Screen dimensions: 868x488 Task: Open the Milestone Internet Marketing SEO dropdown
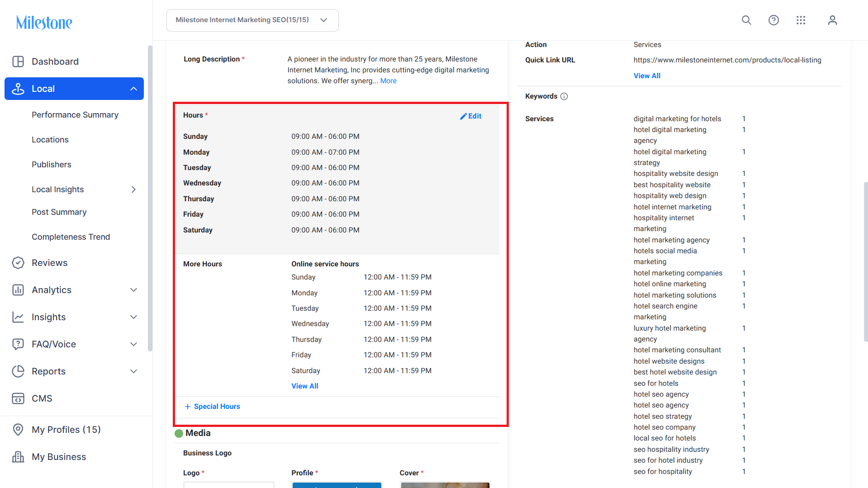(x=252, y=20)
